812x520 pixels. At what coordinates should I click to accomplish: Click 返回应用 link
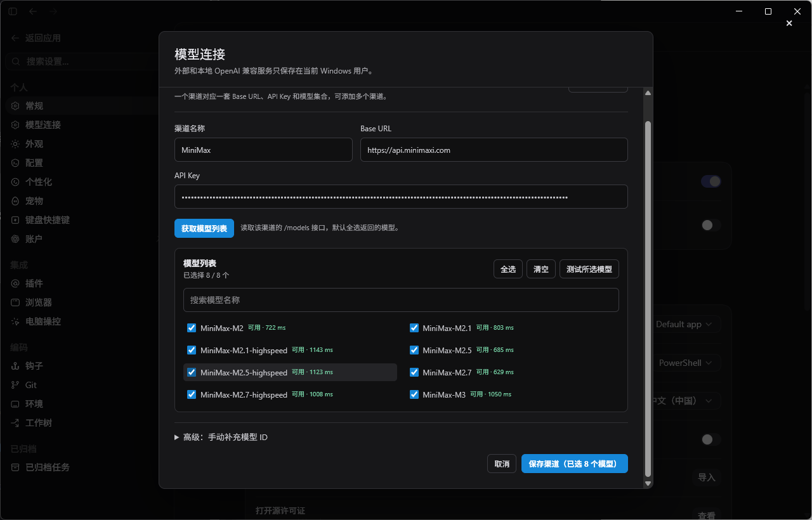[43, 38]
